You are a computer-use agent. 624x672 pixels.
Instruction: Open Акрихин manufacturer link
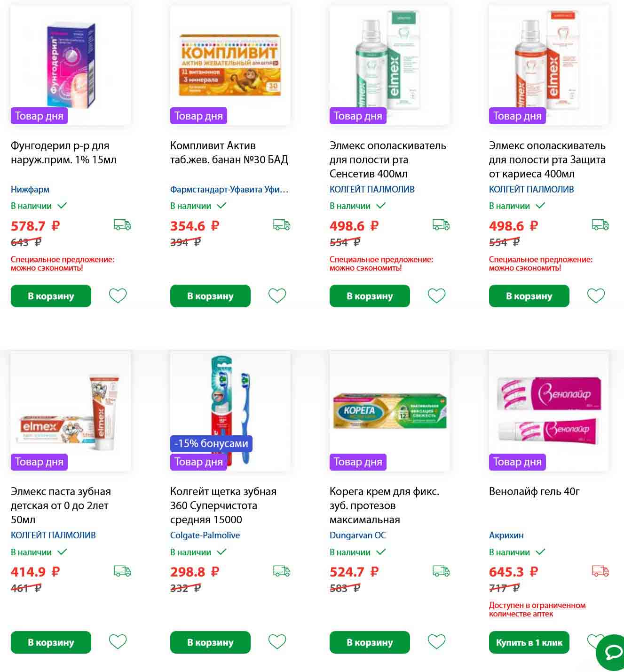tap(506, 536)
